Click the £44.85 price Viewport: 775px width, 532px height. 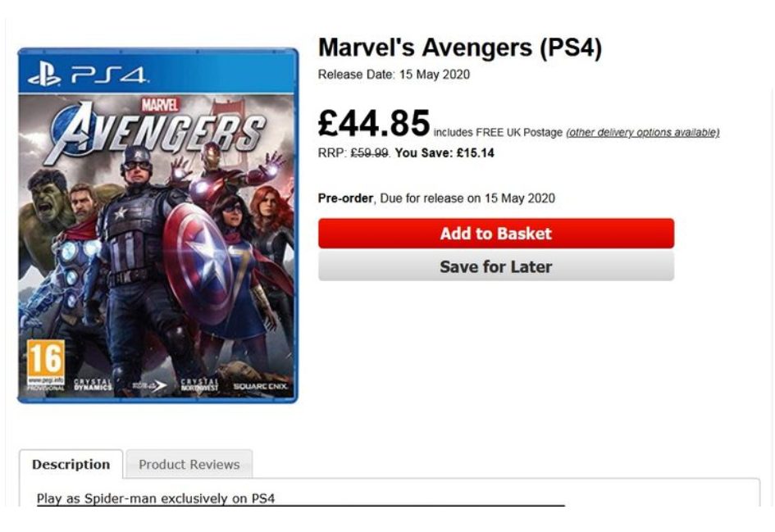tap(374, 124)
